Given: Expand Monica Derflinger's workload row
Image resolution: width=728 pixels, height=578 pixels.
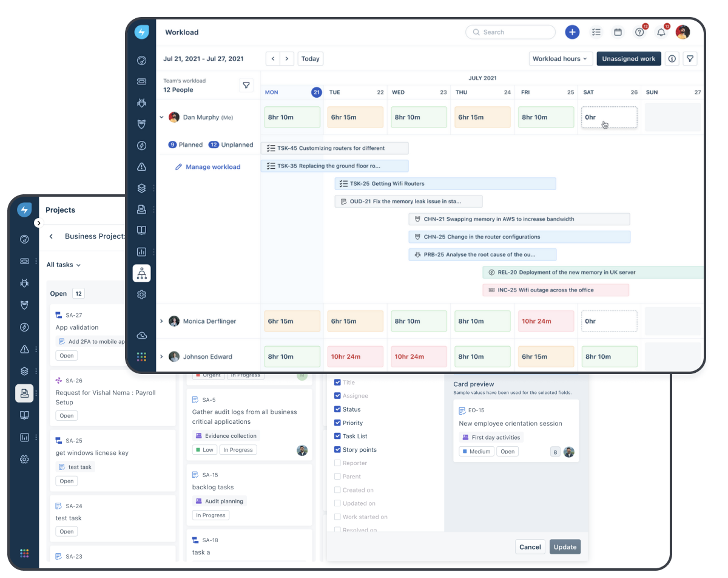Looking at the screenshot, I should tap(161, 321).
